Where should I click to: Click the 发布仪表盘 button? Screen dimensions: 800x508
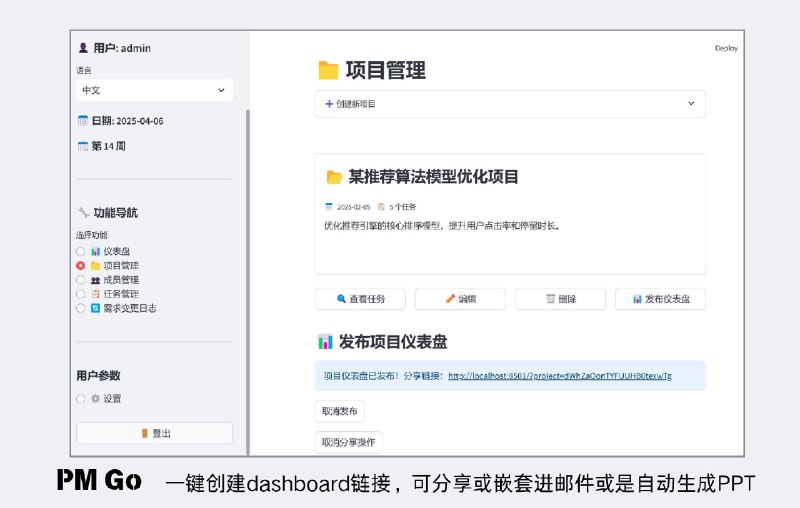click(x=660, y=299)
